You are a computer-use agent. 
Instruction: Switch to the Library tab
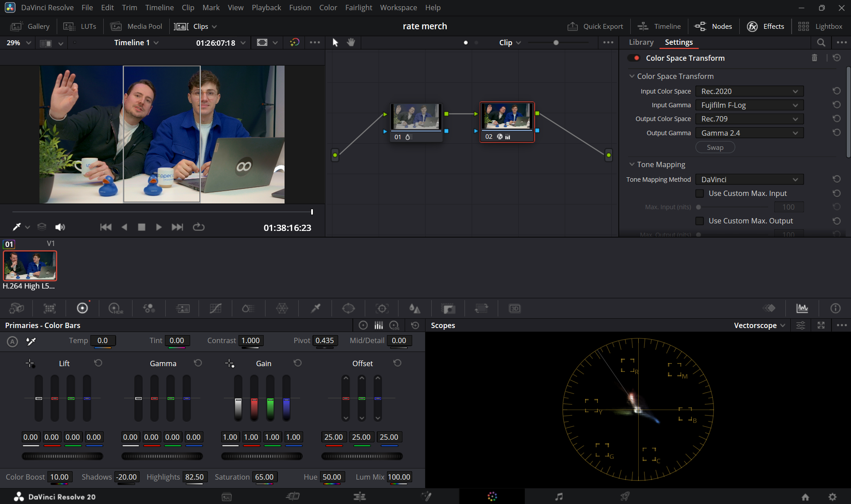(641, 43)
